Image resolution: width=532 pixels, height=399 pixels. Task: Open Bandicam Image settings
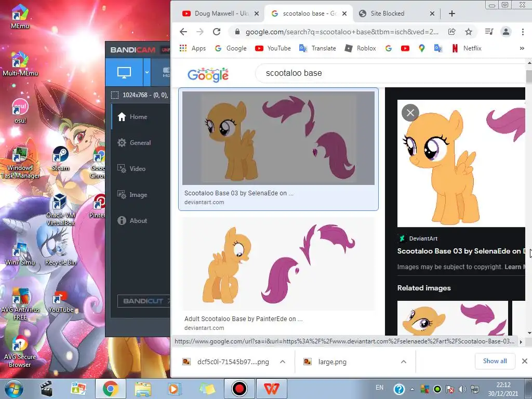click(x=132, y=195)
